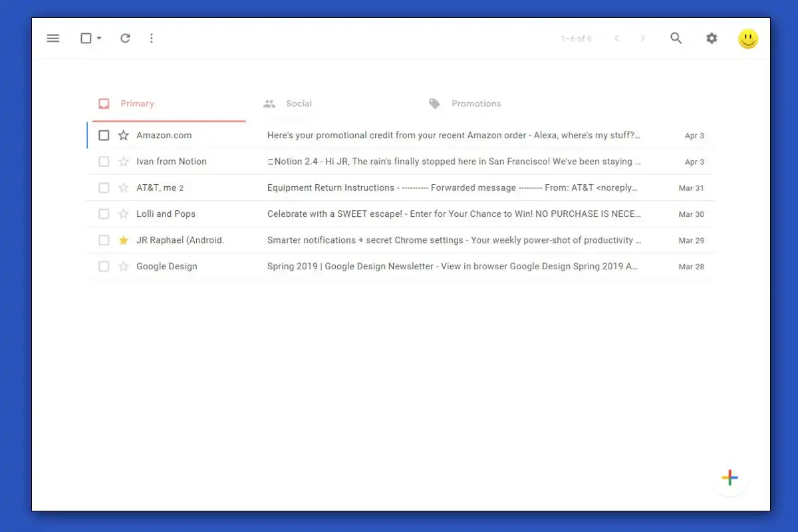
Task: Star the Google Design email
Action: tap(123, 267)
